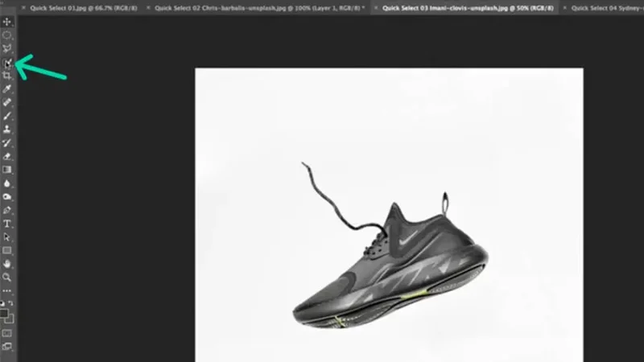Swap foreground and background colors
Image resolution: width=644 pixels, height=362 pixels.
(10, 303)
